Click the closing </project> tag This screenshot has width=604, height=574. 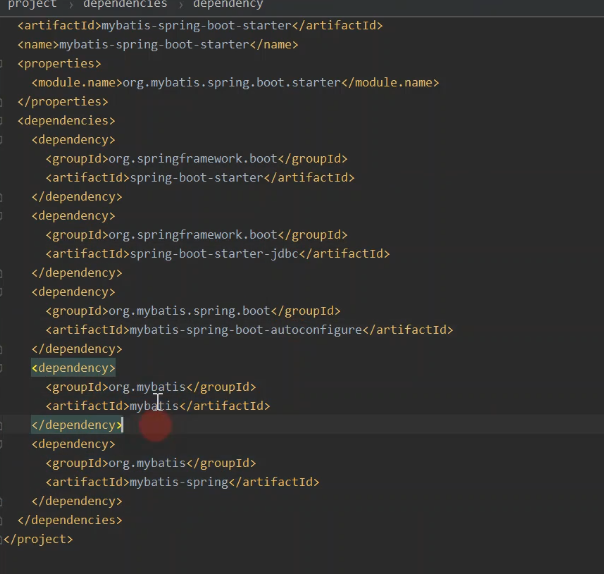(x=38, y=539)
